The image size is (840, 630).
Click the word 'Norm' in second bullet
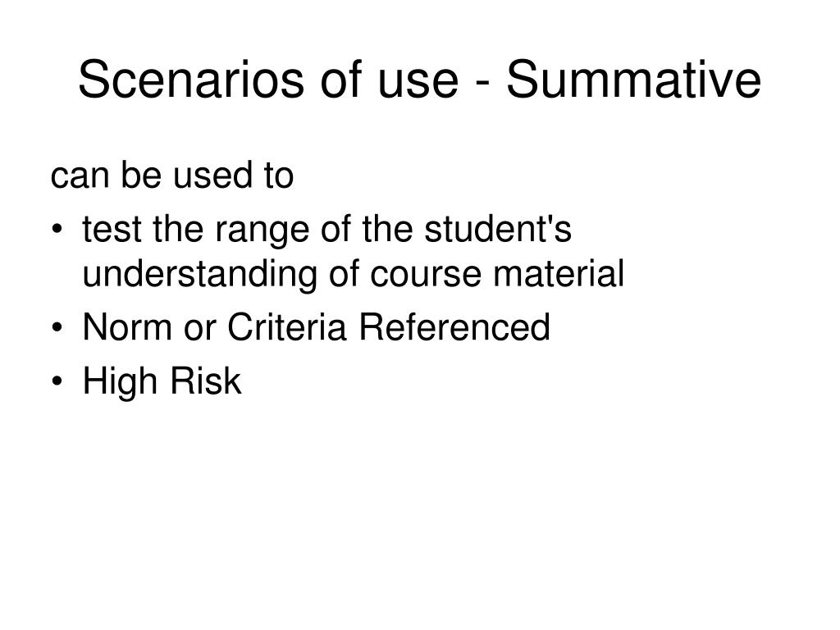127,326
